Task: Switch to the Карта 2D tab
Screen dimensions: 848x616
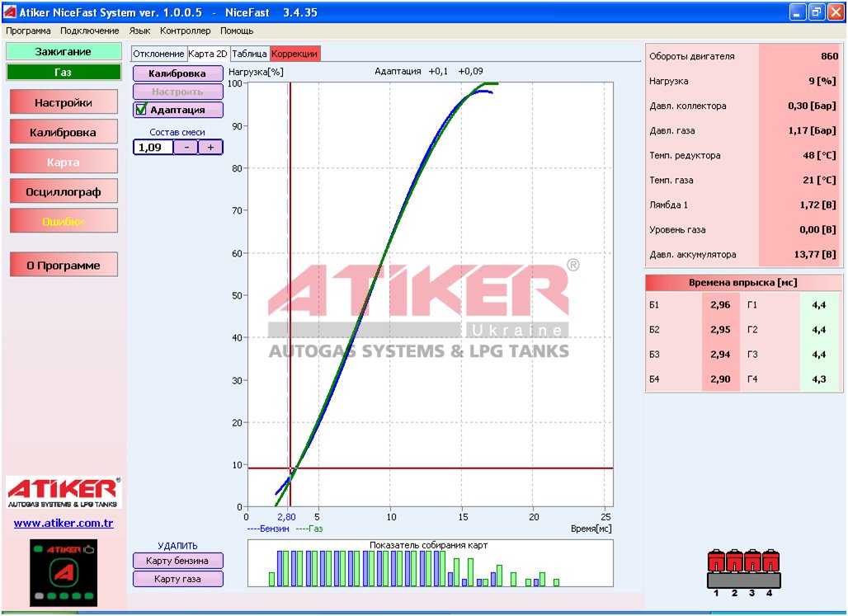Action: click(x=208, y=54)
